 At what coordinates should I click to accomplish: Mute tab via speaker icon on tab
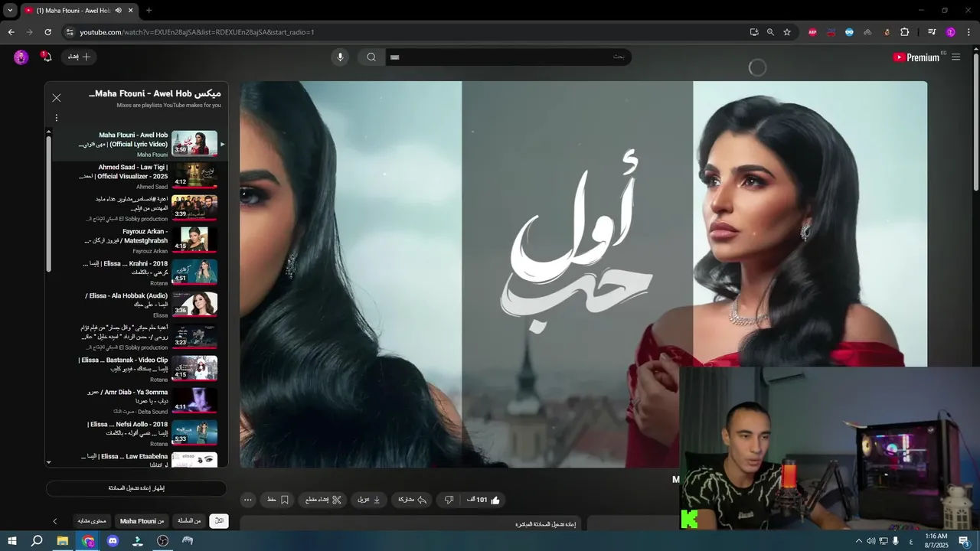pyautogui.click(x=118, y=11)
